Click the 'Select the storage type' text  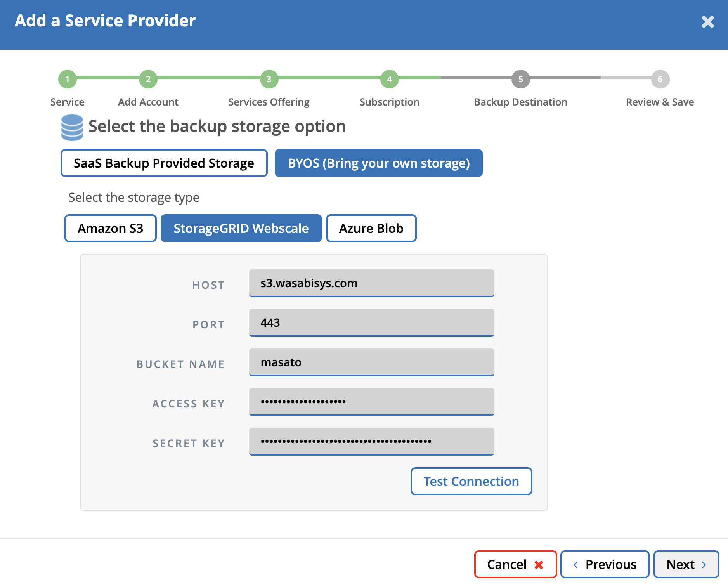tap(134, 198)
